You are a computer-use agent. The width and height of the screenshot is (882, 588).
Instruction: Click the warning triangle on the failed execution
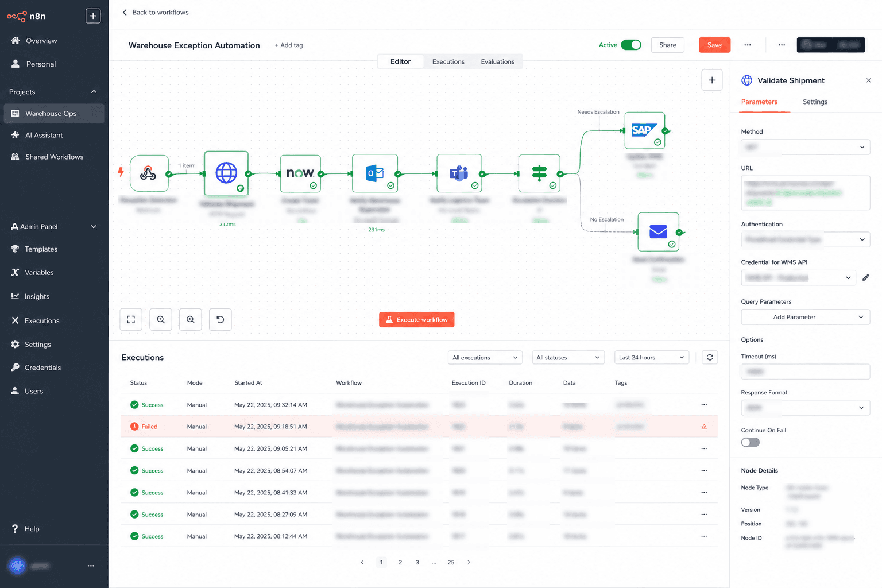[704, 427]
